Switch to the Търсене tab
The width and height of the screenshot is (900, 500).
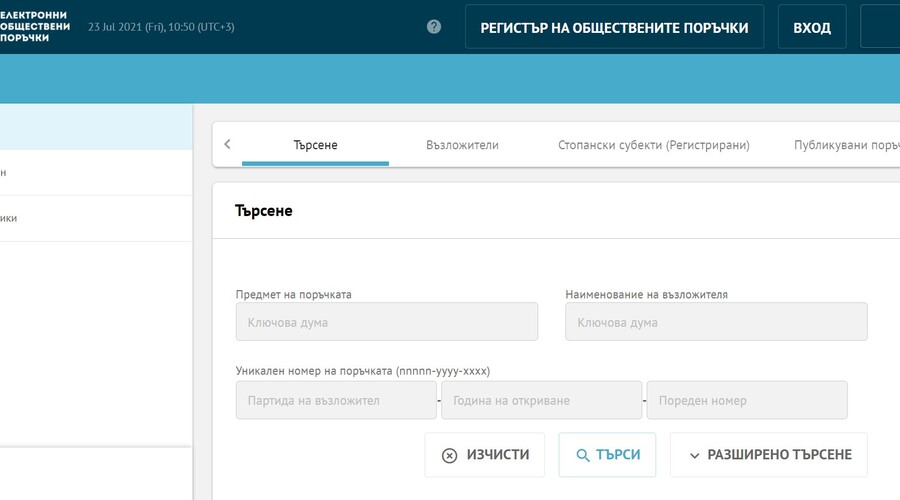315,145
